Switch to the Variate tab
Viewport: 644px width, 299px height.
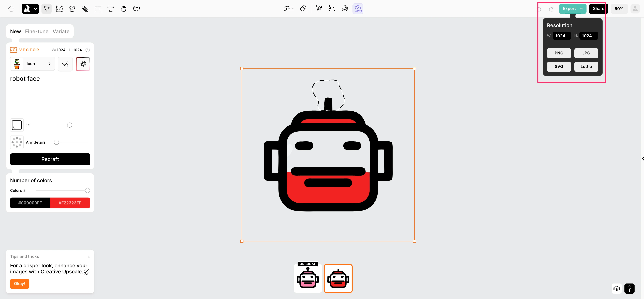coord(61,32)
